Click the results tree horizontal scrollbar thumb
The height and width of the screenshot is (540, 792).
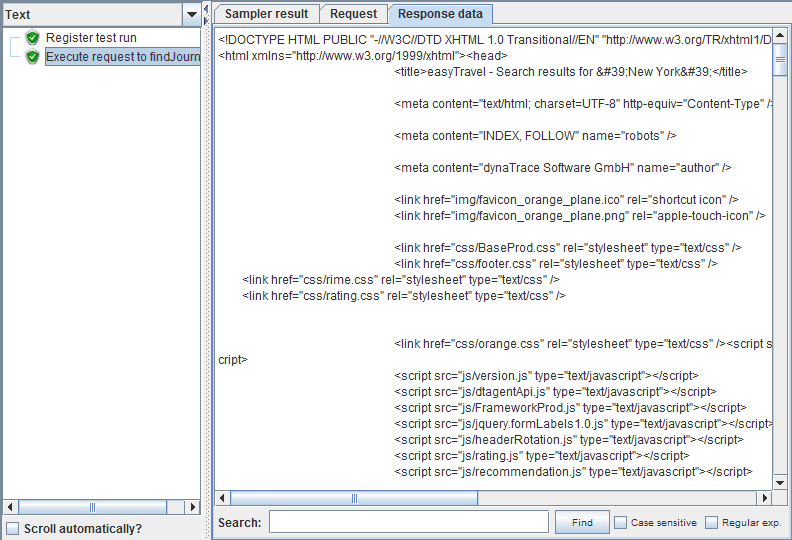(92, 507)
